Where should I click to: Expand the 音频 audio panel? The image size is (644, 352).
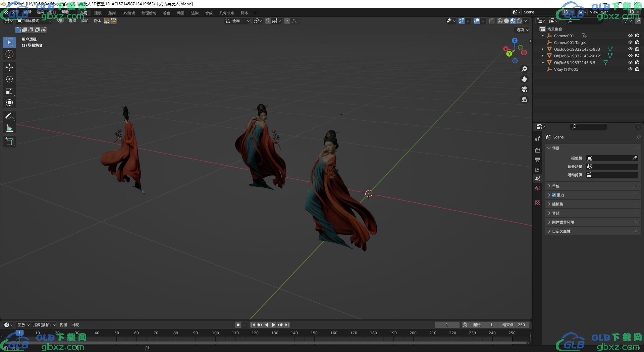(593, 213)
